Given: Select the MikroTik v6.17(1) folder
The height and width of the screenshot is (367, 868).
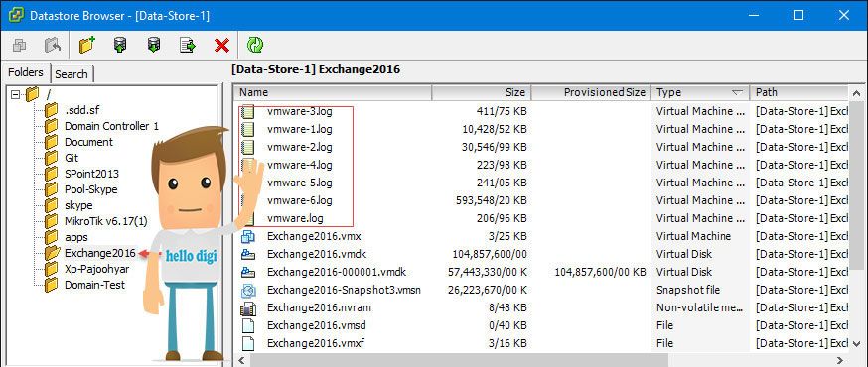Looking at the screenshot, I should [105, 221].
